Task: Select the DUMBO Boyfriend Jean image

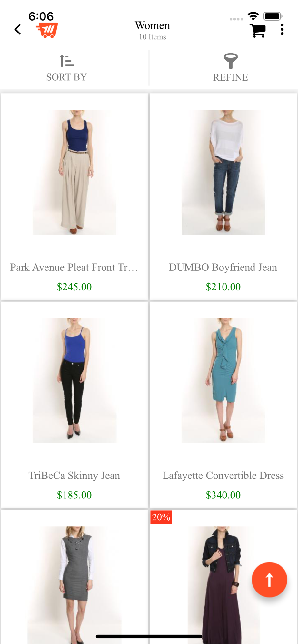Action: tap(223, 173)
